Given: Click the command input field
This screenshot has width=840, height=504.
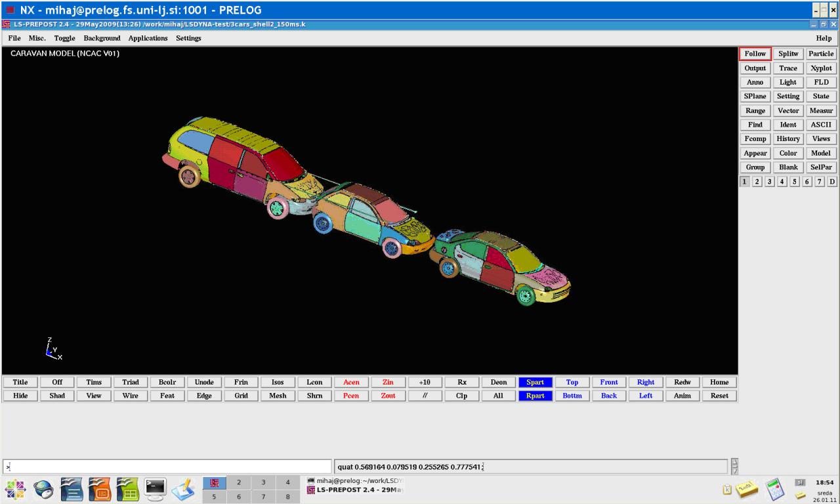Looking at the screenshot, I should tap(167, 467).
